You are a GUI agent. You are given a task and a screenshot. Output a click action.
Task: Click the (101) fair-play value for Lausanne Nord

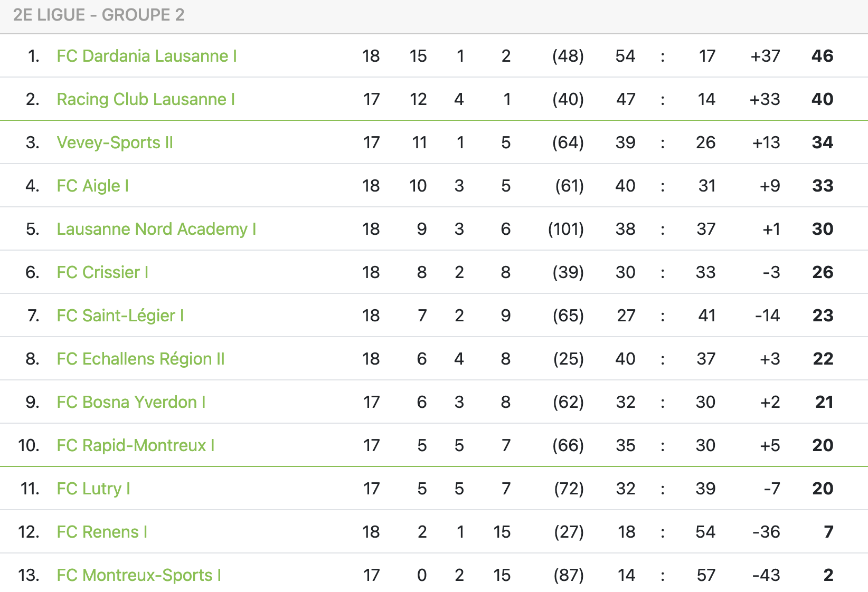pos(566,229)
